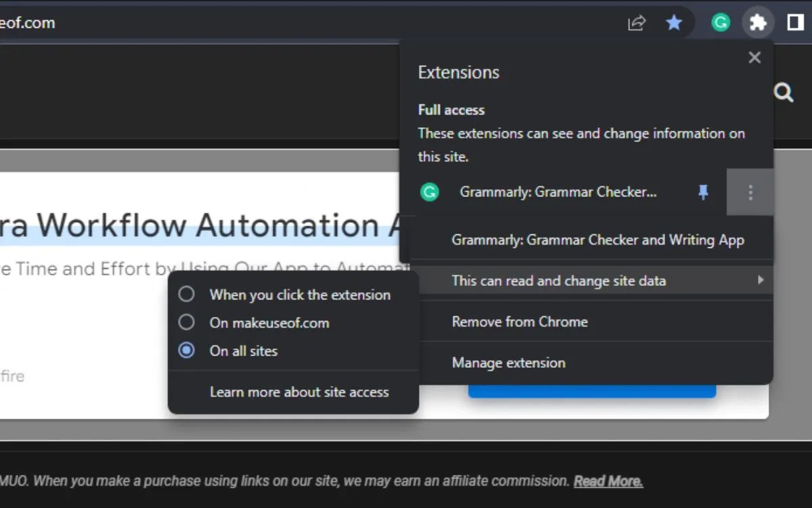Image resolution: width=812 pixels, height=508 pixels.
Task: Choose 'Manage extension' from the menu
Action: [509, 362]
